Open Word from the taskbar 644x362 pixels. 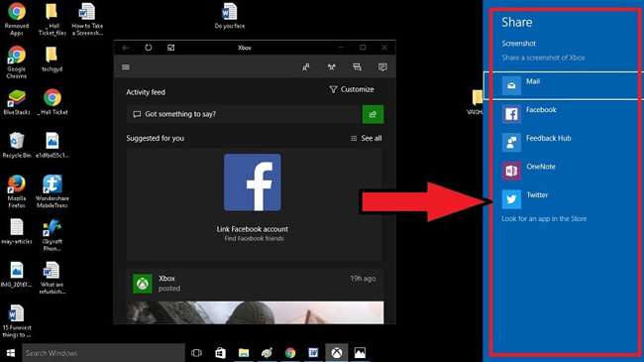tap(313, 353)
